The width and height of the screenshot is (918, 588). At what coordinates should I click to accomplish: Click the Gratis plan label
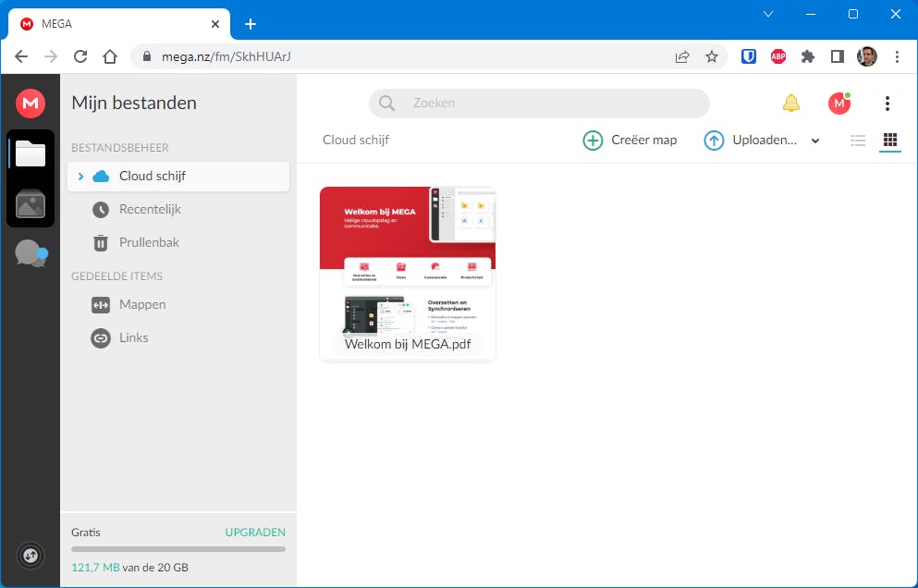86,533
